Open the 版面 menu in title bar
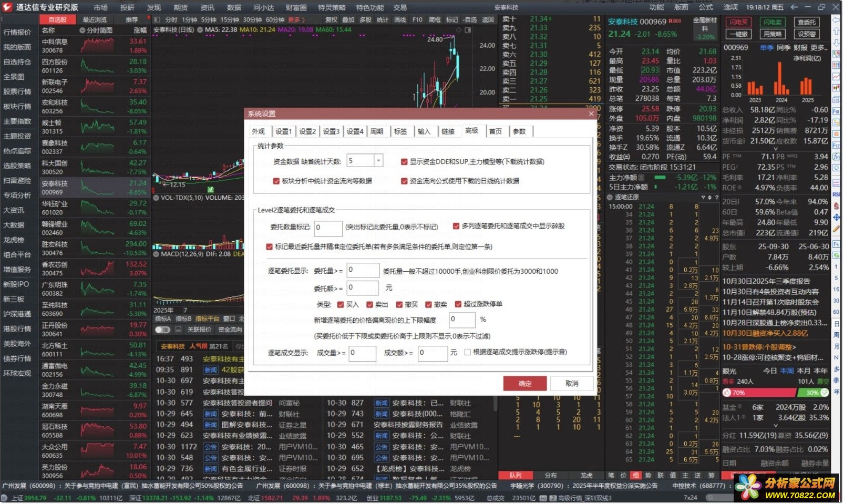Image resolution: width=844 pixels, height=504 pixels. click(x=681, y=7)
